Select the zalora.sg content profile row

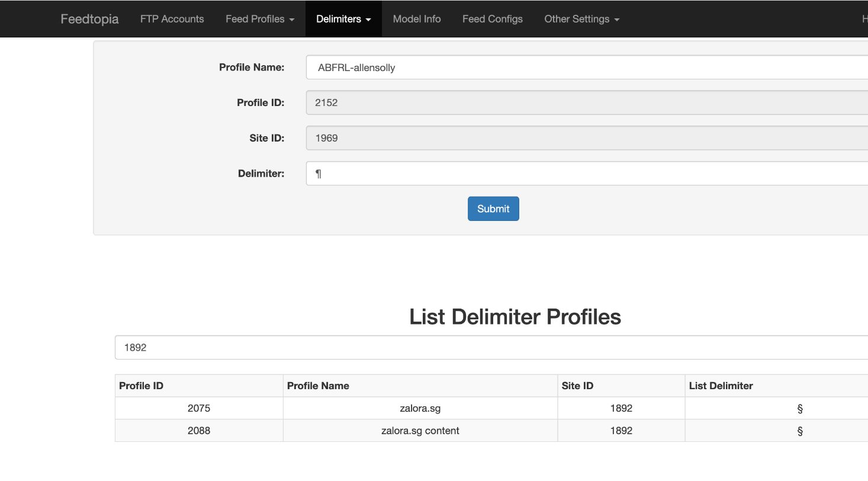[420, 431]
